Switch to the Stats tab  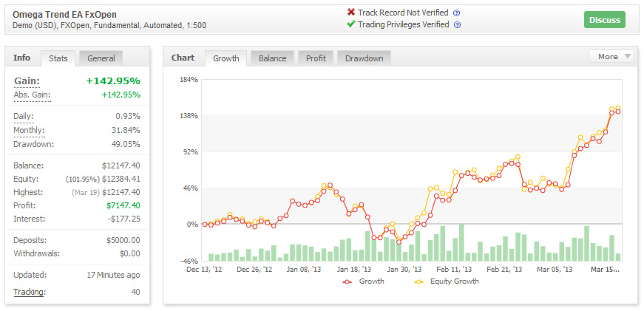58,58
